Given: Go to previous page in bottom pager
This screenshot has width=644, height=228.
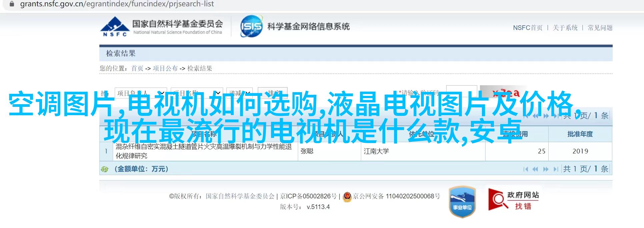Looking at the screenshot, I should coord(535,169).
